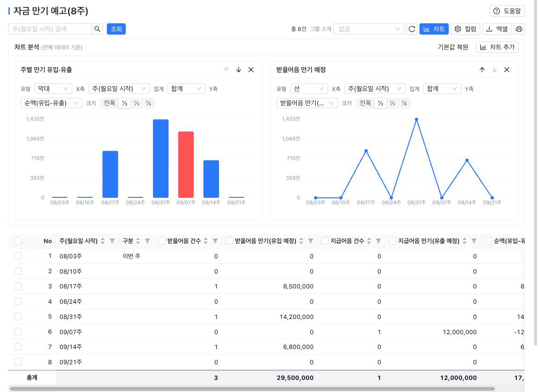Click 기본값 복원 link

pos(452,47)
